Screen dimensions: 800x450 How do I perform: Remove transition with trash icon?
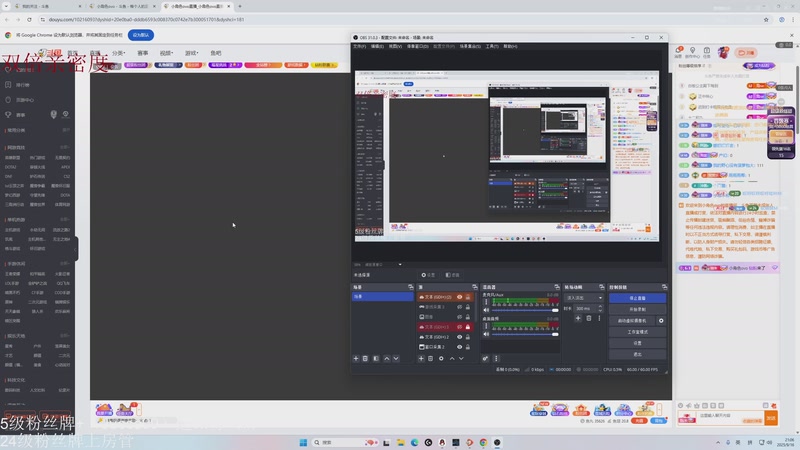coord(589,318)
